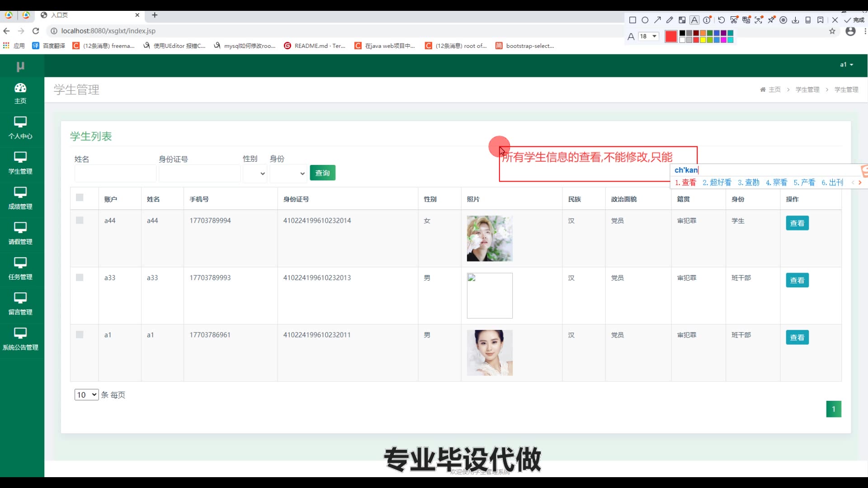Click the 查询 search button
Viewport: 868px width, 488px height.
click(322, 173)
